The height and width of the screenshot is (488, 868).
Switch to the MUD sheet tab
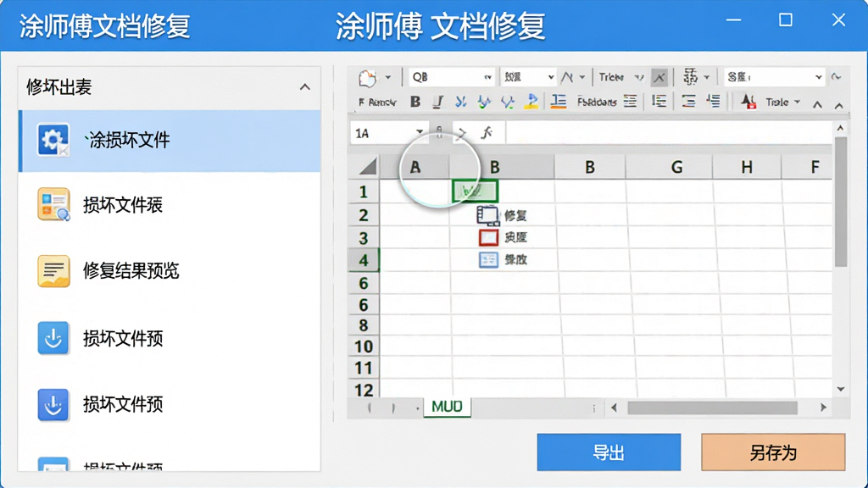(447, 407)
